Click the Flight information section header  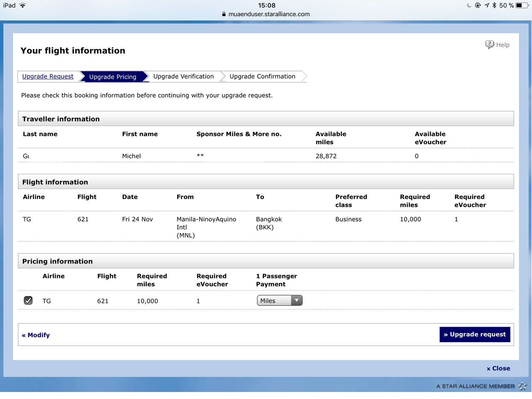point(266,182)
